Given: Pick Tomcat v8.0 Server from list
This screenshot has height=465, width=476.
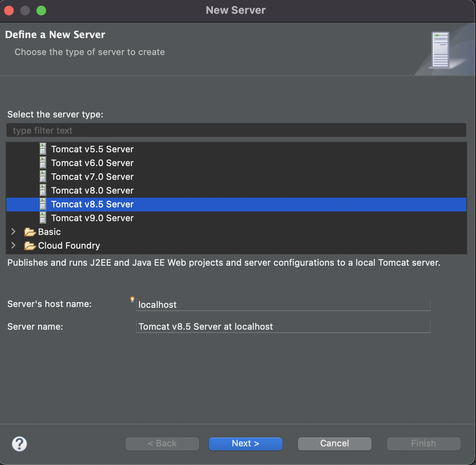Looking at the screenshot, I should (236, 190).
